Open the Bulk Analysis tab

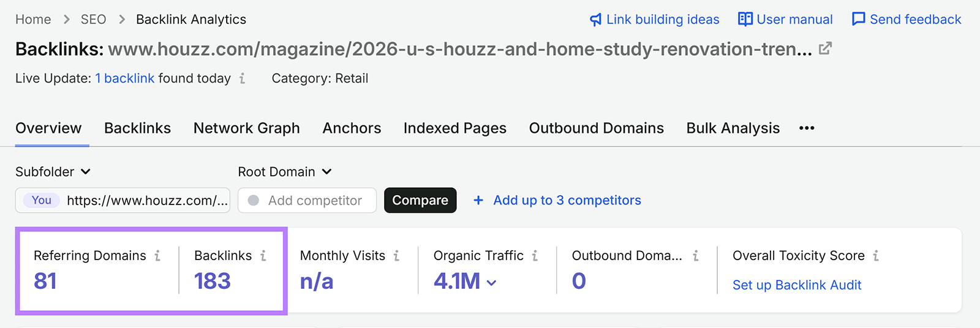(733, 128)
